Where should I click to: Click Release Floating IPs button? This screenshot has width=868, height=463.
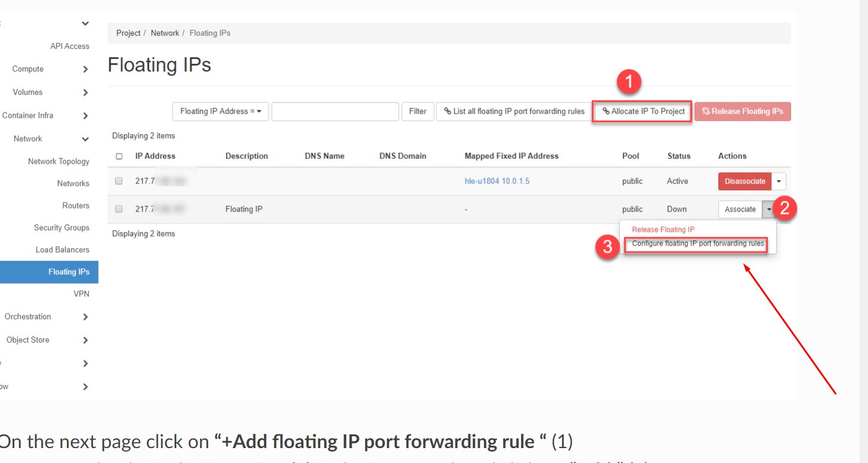pyautogui.click(x=742, y=111)
